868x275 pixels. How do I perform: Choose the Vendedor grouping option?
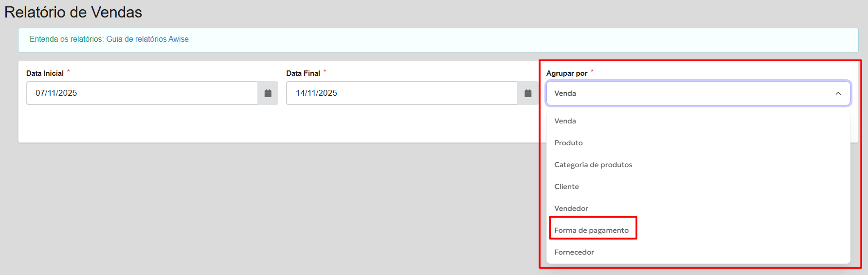coord(571,208)
